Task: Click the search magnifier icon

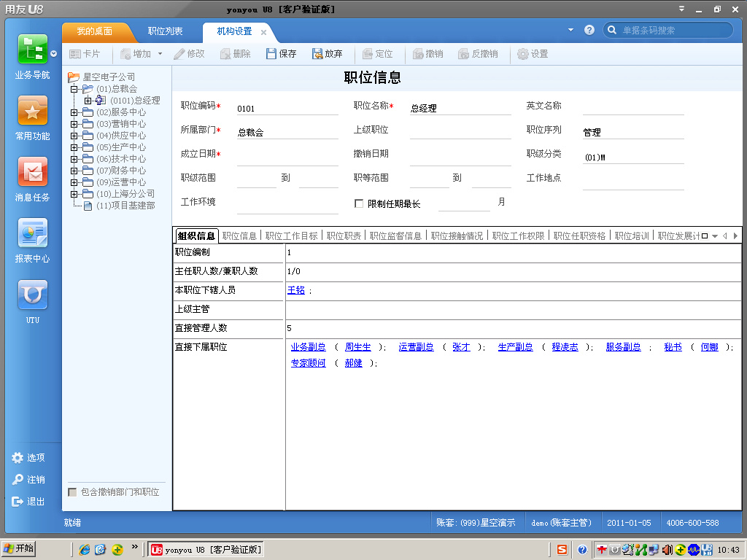Action: tap(612, 30)
